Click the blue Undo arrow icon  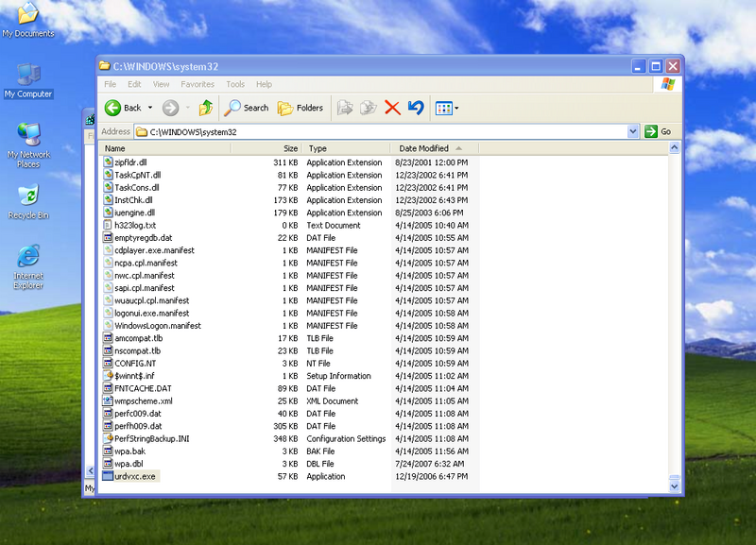(416, 108)
